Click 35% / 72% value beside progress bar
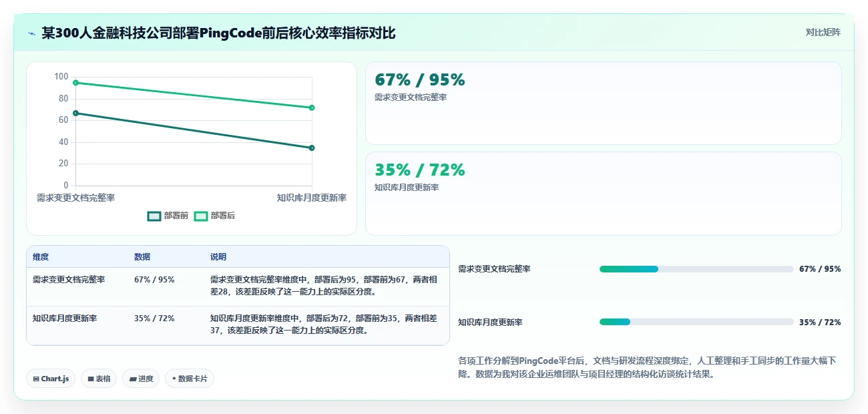Viewport: 868px width, 414px height. [820, 322]
